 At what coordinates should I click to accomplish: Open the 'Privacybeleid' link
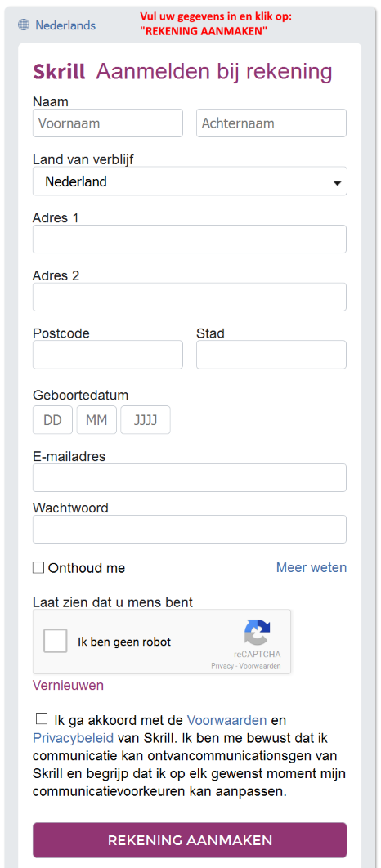click(x=73, y=738)
